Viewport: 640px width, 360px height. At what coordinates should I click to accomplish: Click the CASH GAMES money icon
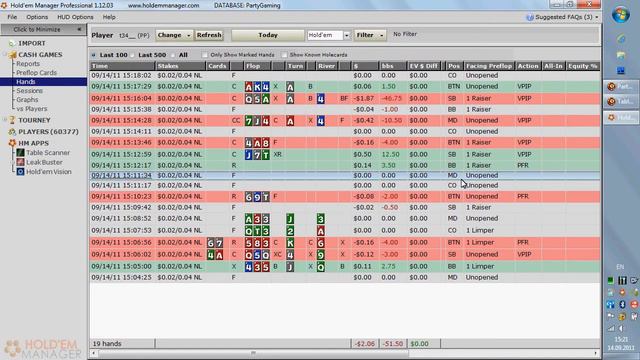(x=12, y=55)
